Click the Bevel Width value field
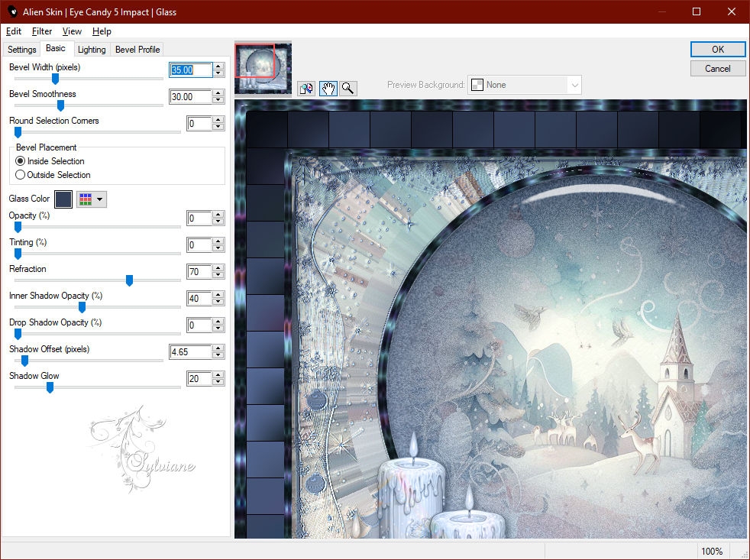The image size is (750, 560). tap(190, 70)
